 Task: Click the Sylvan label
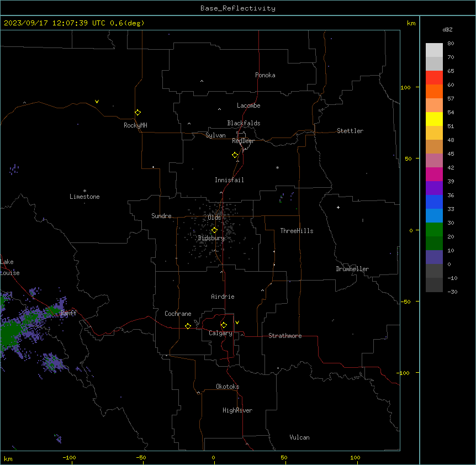[x=215, y=135]
